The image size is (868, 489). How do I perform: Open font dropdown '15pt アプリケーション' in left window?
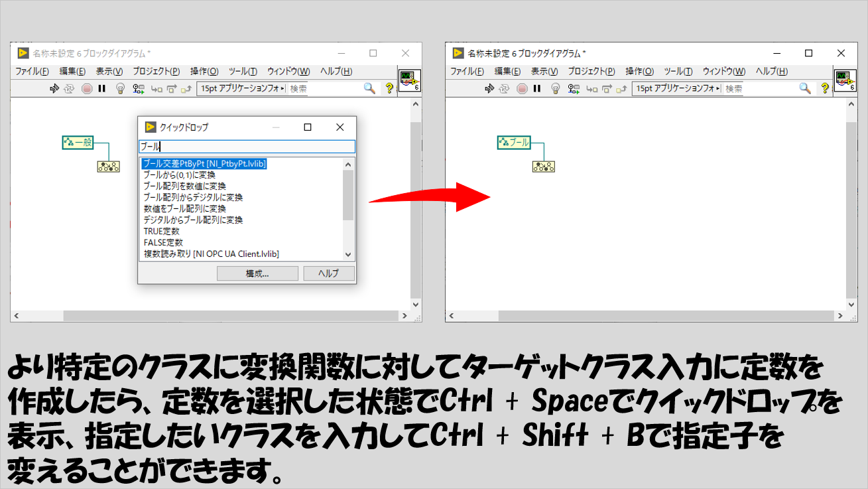pyautogui.click(x=242, y=88)
